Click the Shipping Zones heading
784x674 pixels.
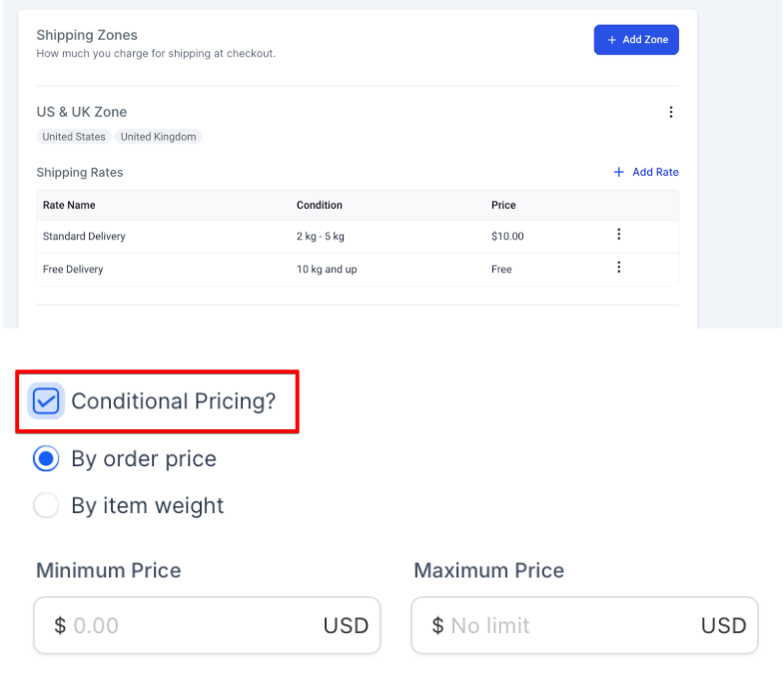[x=87, y=36]
